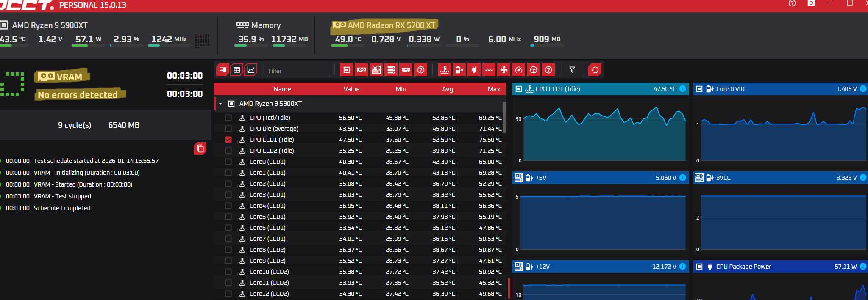Open info for 3VCC graph
Image resolution: width=868 pixels, height=300 pixels.
(x=863, y=178)
